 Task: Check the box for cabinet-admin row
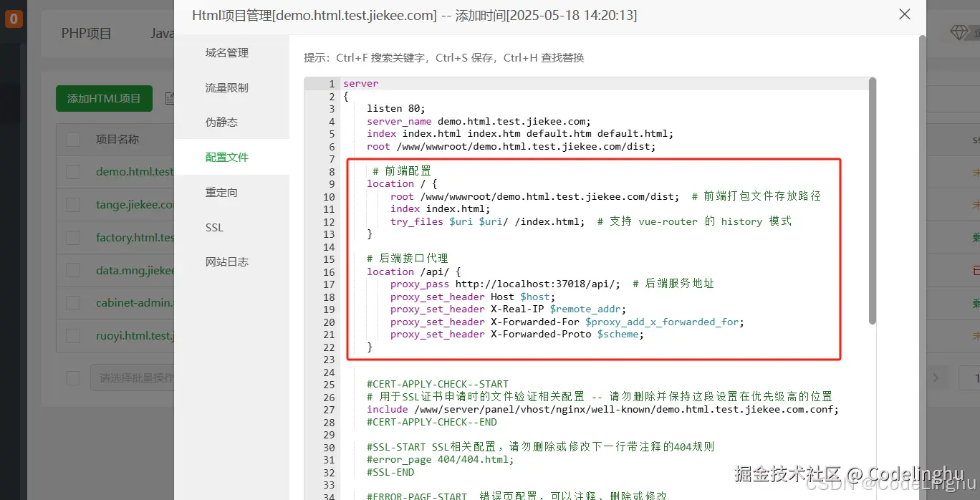[x=73, y=302]
